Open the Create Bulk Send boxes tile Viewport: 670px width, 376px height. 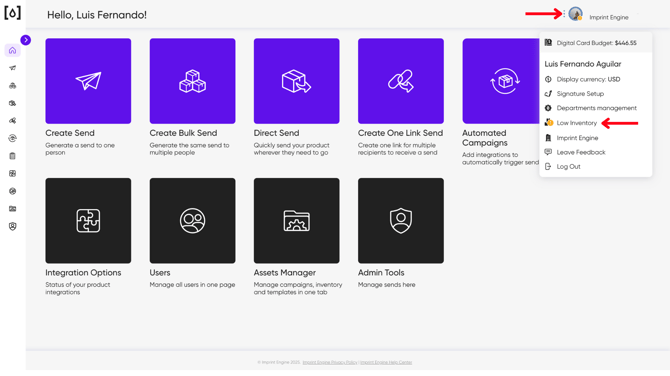[x=192, y=81]
